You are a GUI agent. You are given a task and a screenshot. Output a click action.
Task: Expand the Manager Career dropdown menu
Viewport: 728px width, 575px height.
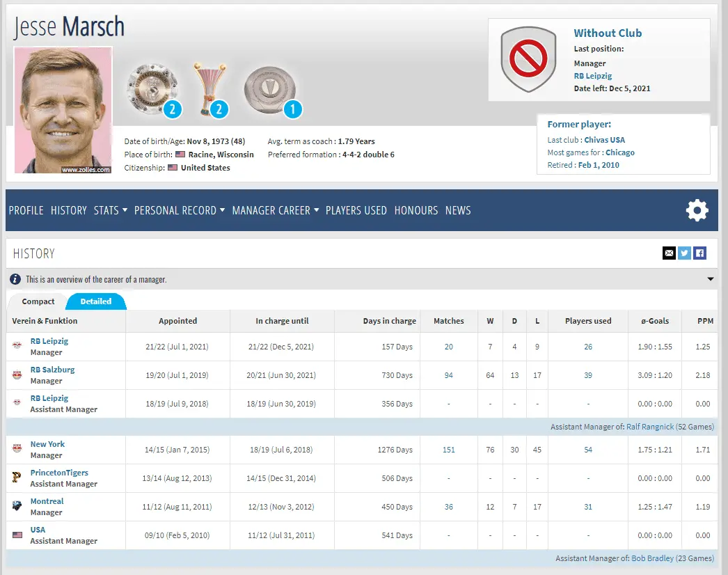coord(276,210)
